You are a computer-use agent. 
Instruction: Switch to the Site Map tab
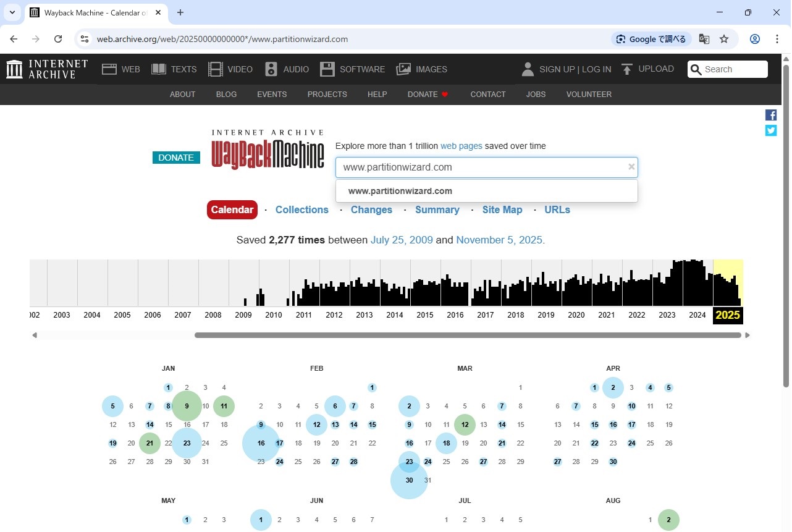502,210
